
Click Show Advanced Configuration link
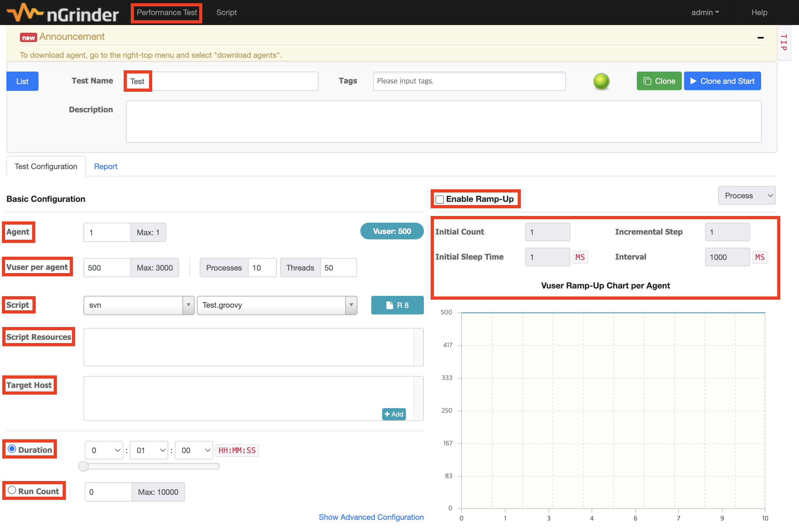click(371, 517)
